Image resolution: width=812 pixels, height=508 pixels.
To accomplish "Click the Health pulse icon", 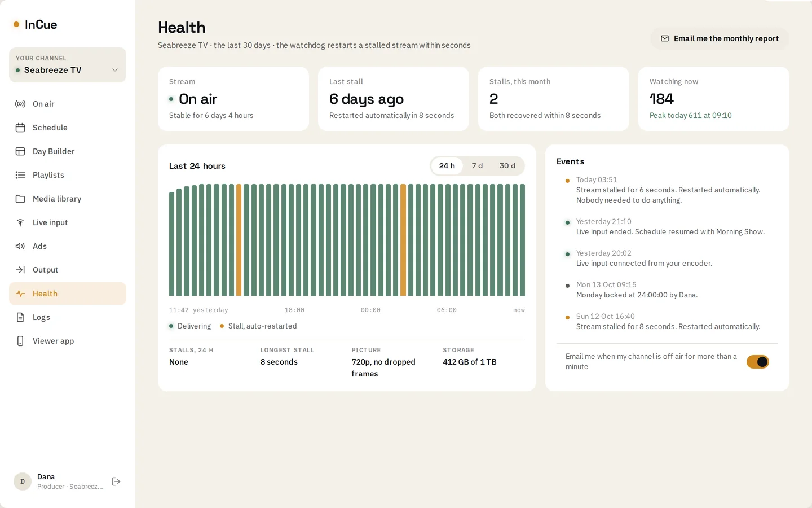I will point(20,294).
